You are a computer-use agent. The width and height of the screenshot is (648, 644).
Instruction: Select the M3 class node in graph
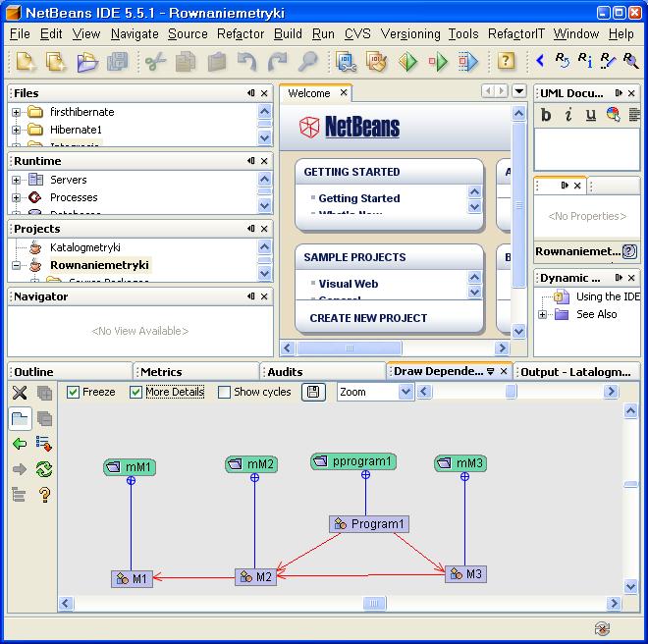coord(465,574)
